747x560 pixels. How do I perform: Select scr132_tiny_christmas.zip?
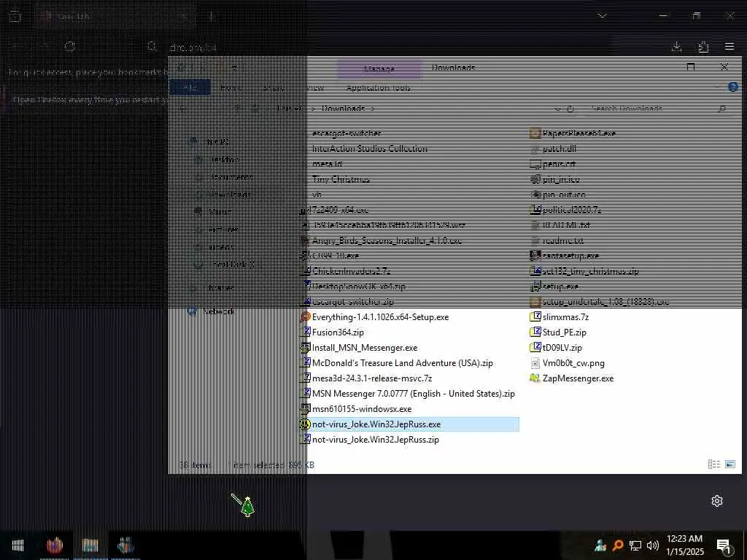590,271
